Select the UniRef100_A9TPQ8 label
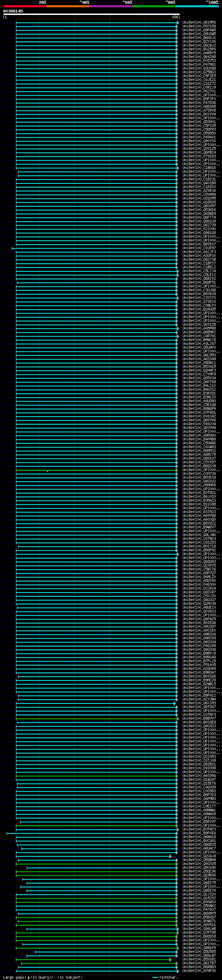Screen dimensions: 222x980 [x=199, y=516]
